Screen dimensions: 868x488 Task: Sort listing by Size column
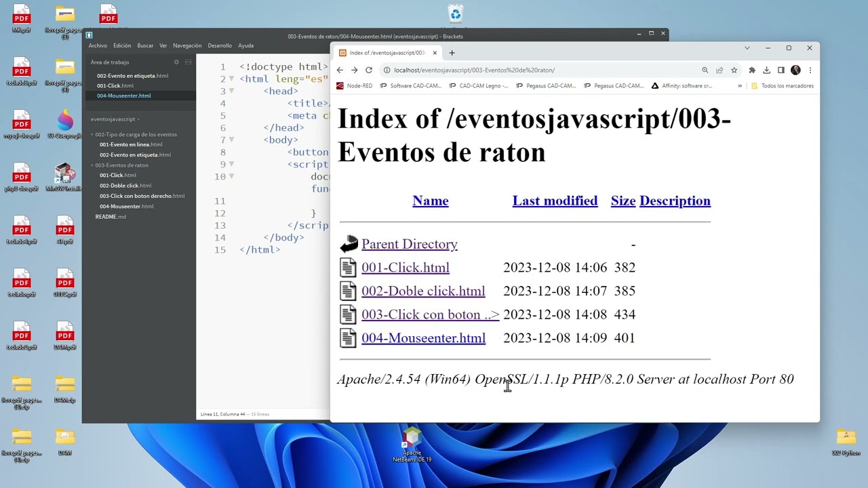(x=623, y=201)
